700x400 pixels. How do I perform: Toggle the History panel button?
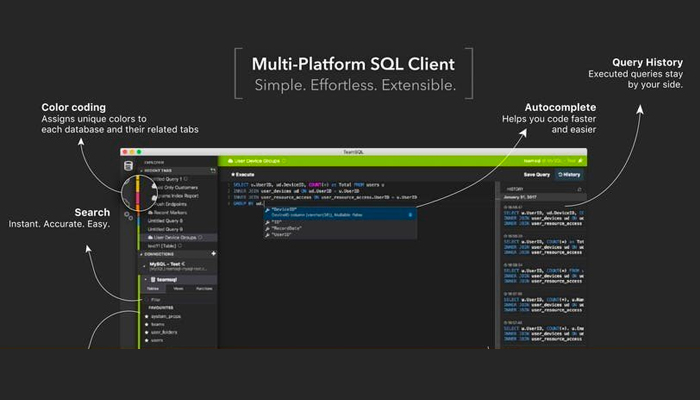click(569, 175)
